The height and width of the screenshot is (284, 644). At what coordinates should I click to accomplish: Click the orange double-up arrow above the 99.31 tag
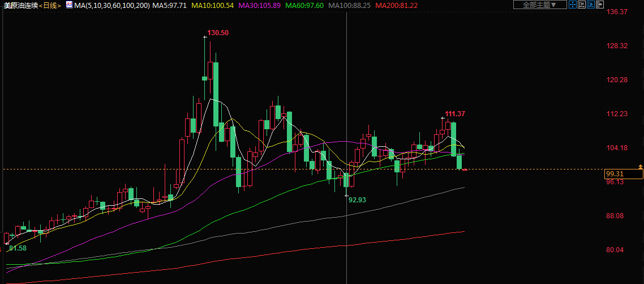[x=640, y=166]
